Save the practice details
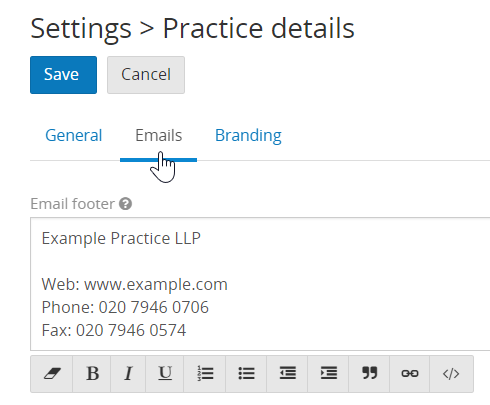 click(x=63, y=75)
